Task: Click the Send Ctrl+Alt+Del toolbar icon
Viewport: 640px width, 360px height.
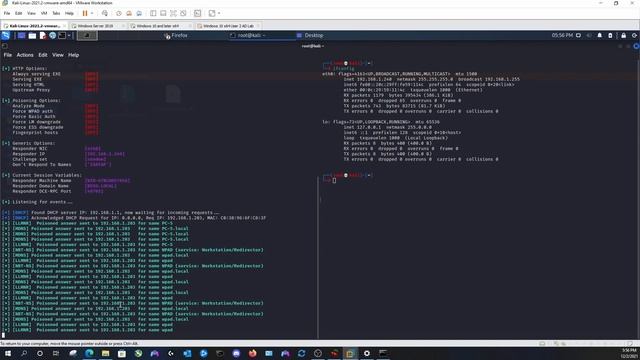Action: (105, 13)
